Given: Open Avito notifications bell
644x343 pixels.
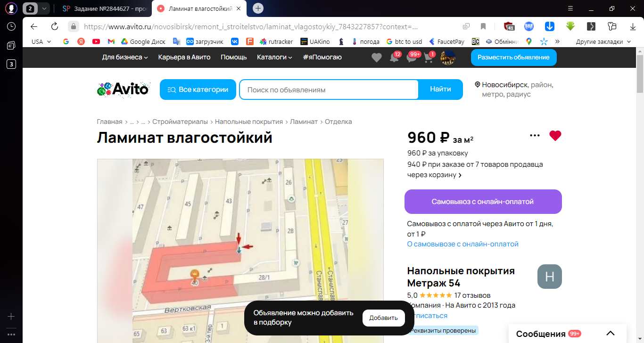Looking at the screenshot, I should tap(394, 57).
